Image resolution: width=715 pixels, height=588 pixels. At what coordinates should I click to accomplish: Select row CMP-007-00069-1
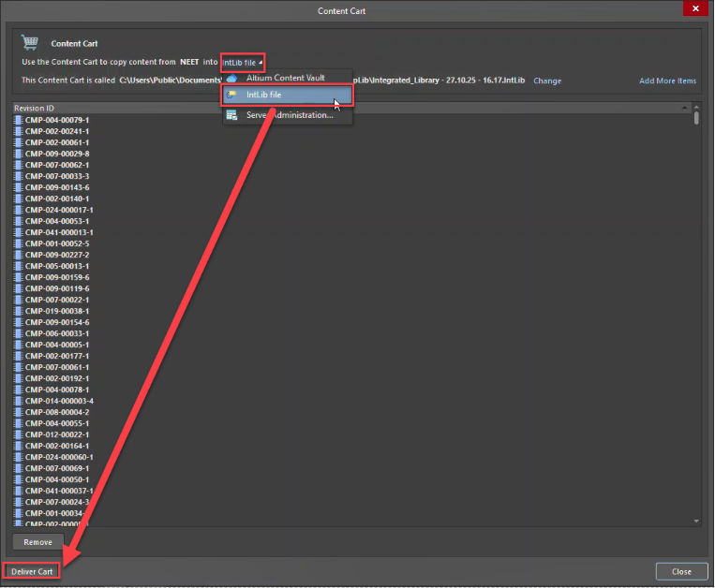click(353, 468)
